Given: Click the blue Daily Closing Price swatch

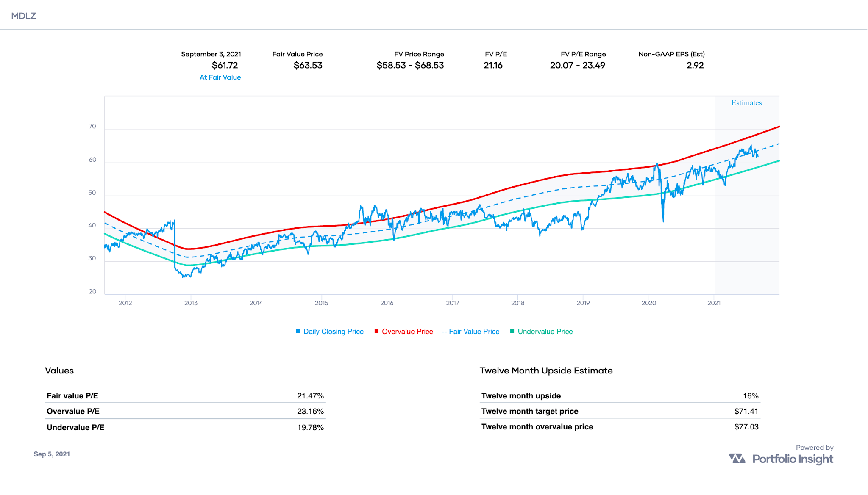Looking at the screenshot, I should pyautogui.click(x=298, y=332).
